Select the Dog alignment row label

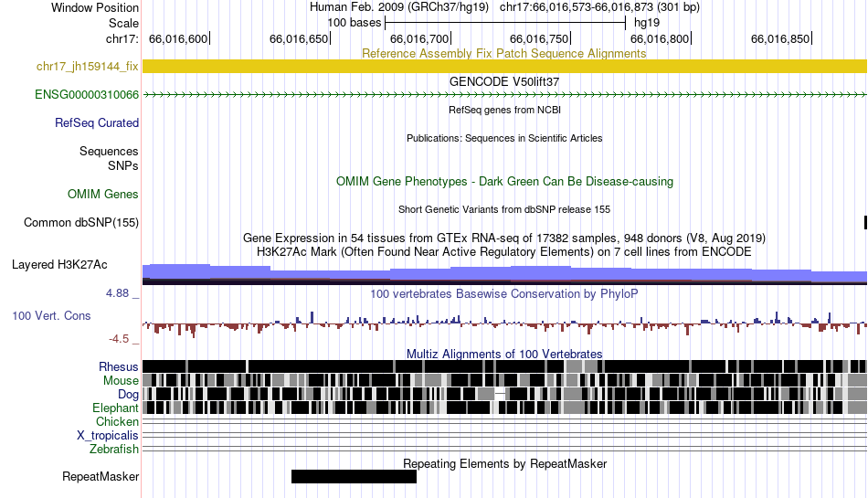coord(128,395)
